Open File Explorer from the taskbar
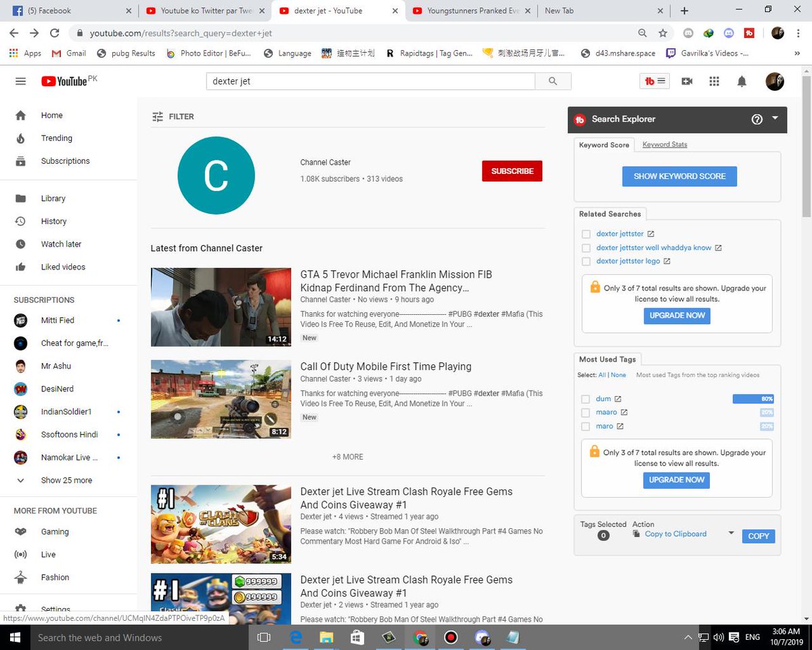 326,638
